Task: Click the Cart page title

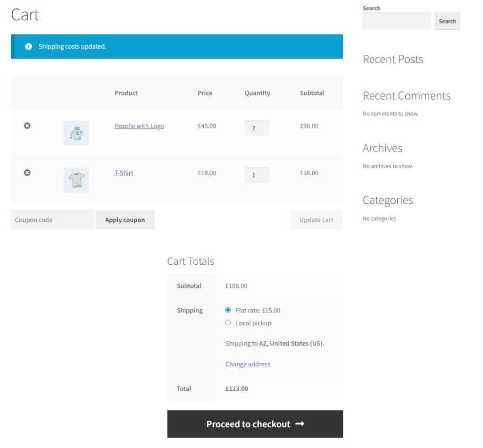Action: pos(25,15)
